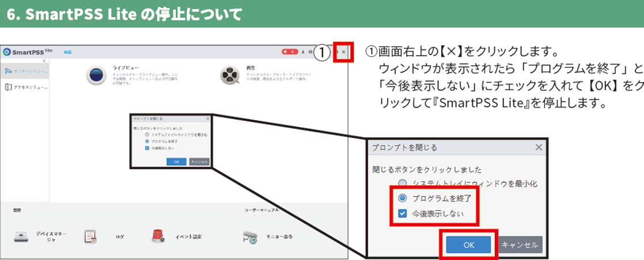Screen dimensions: 644x260
Task: Click 閉じるボタンをクリックしました text in enlarged dialog
Action: click(427, 169)
